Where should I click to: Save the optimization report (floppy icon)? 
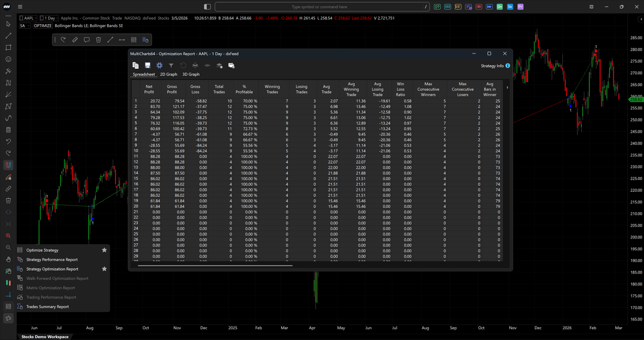[148, 66]
